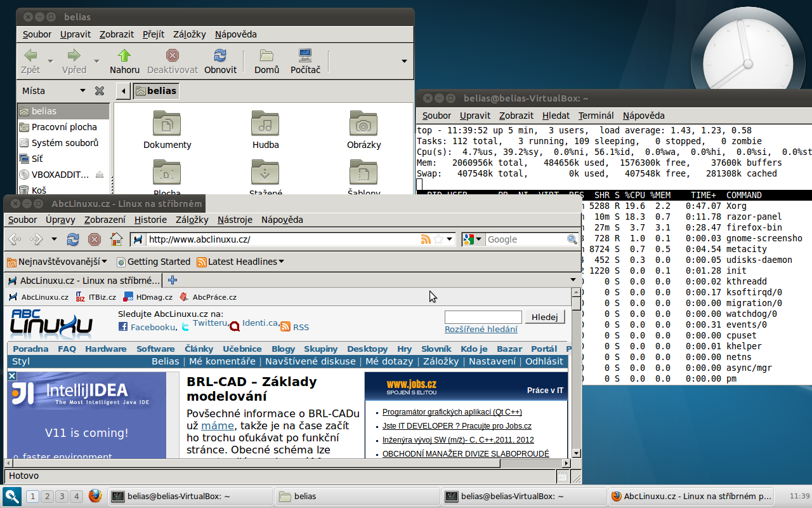Open a new Firefox tab
The width and height of the screenshot is (812, 508).
(x=173, y=280)
